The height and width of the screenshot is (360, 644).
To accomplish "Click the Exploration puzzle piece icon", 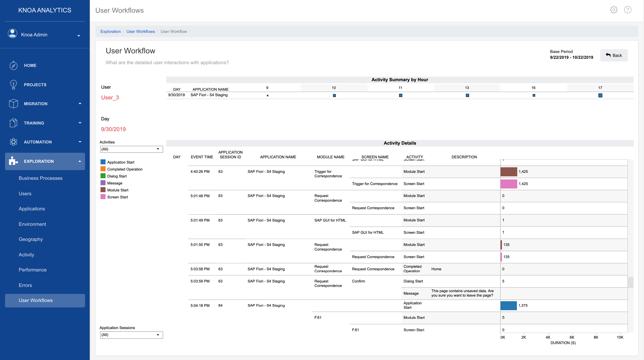I will click(x=14, y=161).
